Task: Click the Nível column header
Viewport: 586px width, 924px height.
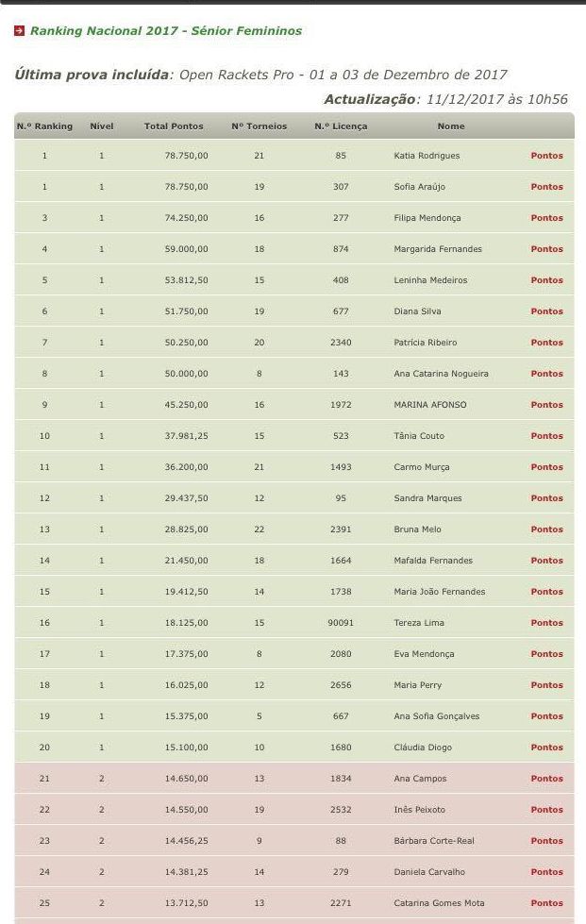Action: (101, 126)
